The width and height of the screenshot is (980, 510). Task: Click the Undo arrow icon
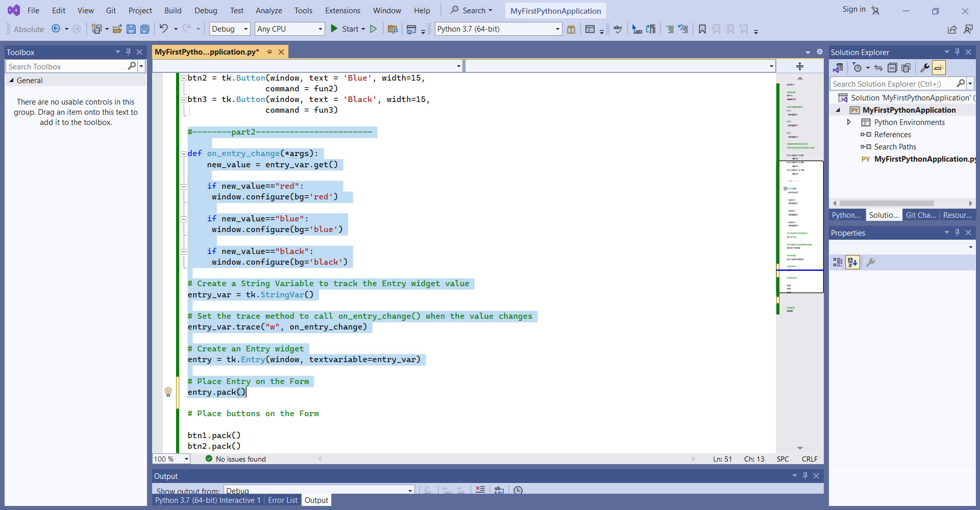163,29
